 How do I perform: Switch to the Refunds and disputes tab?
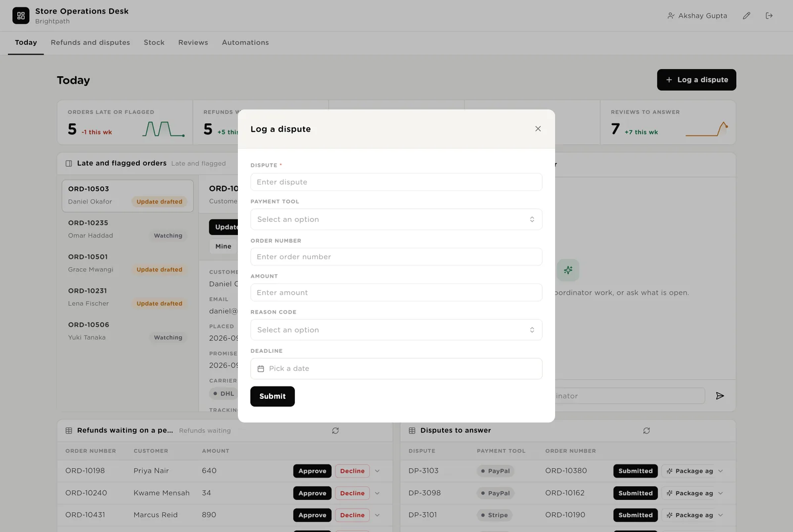coord(90,43)
